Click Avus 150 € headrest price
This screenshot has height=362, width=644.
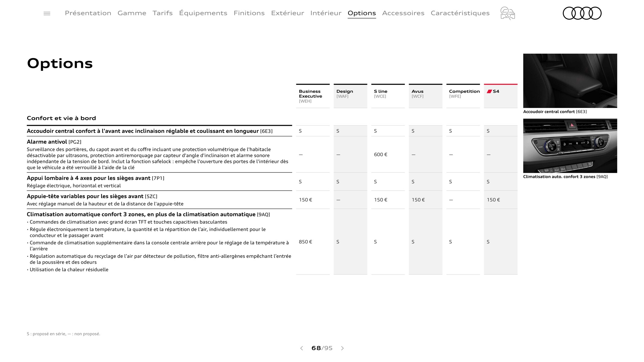[418, 200]
